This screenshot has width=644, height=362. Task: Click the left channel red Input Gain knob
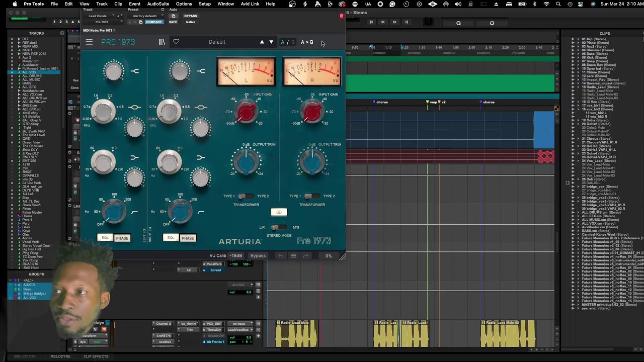[246, 112]
